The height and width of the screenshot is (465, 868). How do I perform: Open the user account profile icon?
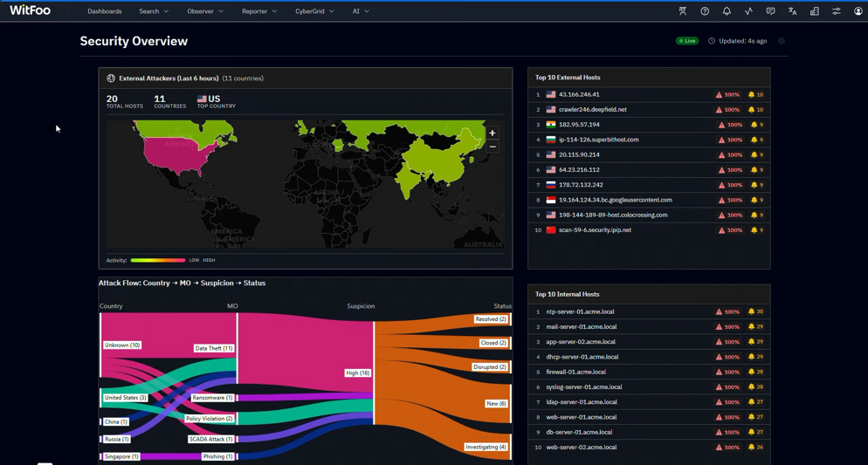[x=858, y=11]
